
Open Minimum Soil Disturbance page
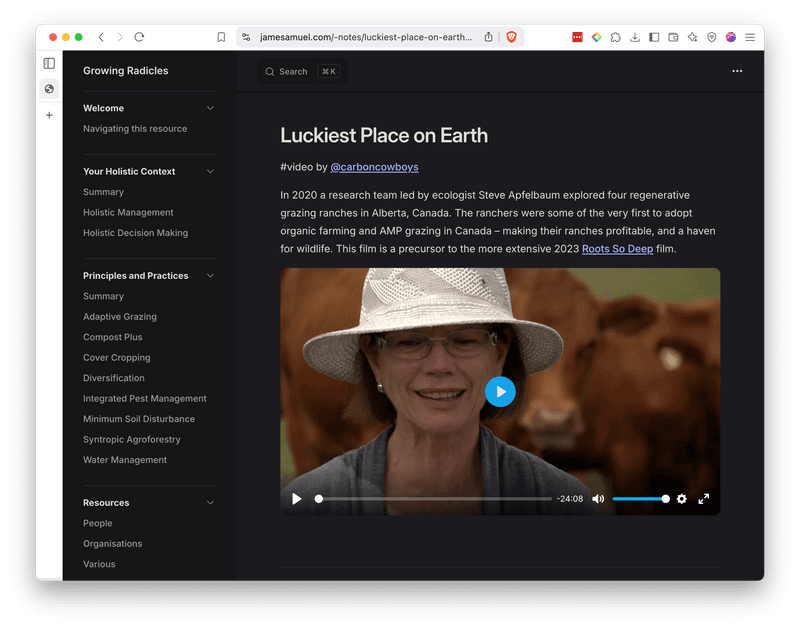point(139,419)
